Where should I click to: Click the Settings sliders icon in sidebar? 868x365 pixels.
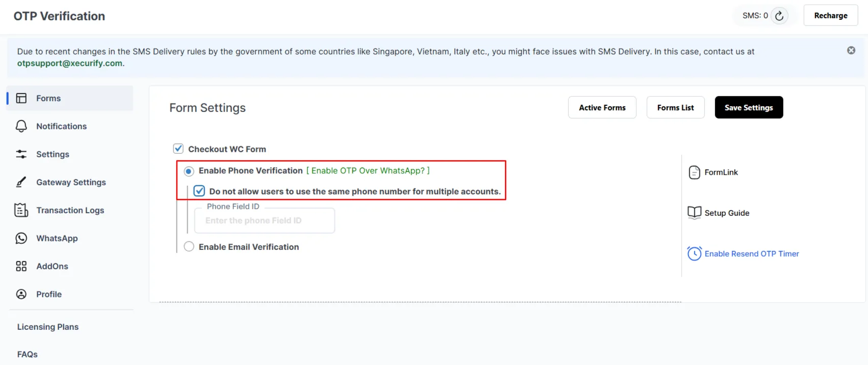pyautogui.click(x=21, y=154)
